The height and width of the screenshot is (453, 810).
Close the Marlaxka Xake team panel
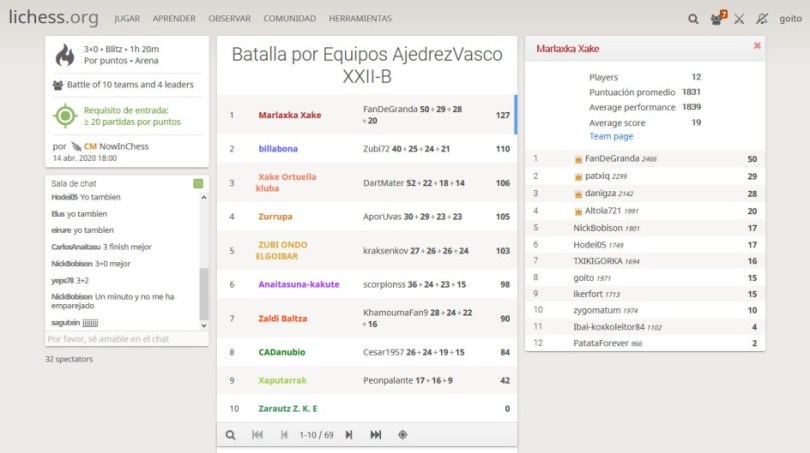tap(757, 47)
